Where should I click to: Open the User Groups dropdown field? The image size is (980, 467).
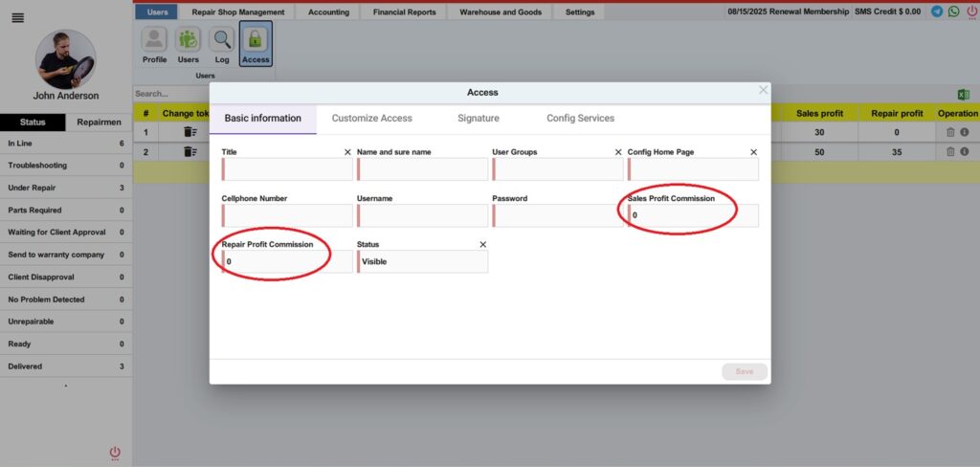tap(558, 168)
